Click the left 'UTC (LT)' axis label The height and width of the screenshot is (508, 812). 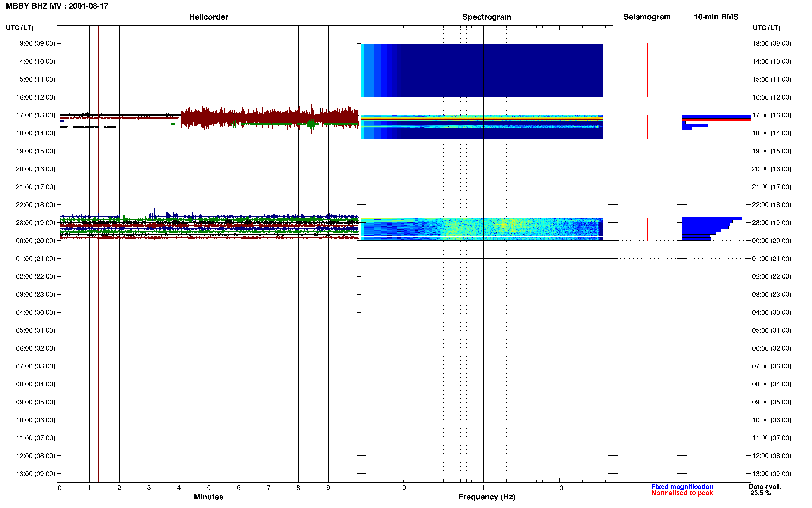click(x=19, y=28)
